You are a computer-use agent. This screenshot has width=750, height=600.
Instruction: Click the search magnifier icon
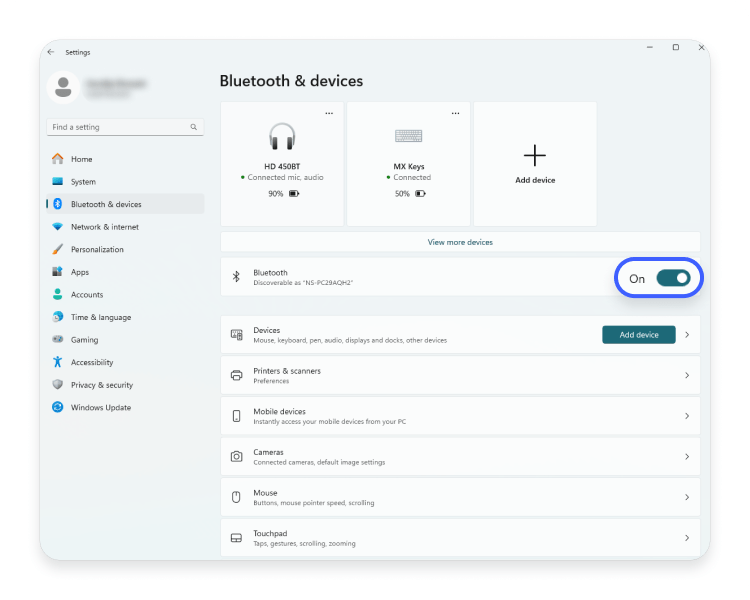coord(194,127)
